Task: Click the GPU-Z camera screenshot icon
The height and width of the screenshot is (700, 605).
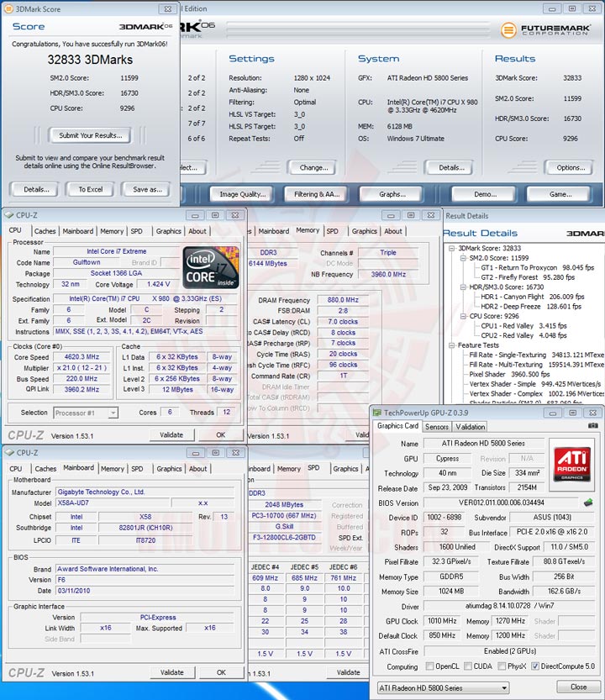Action: [x=592, y=426]
